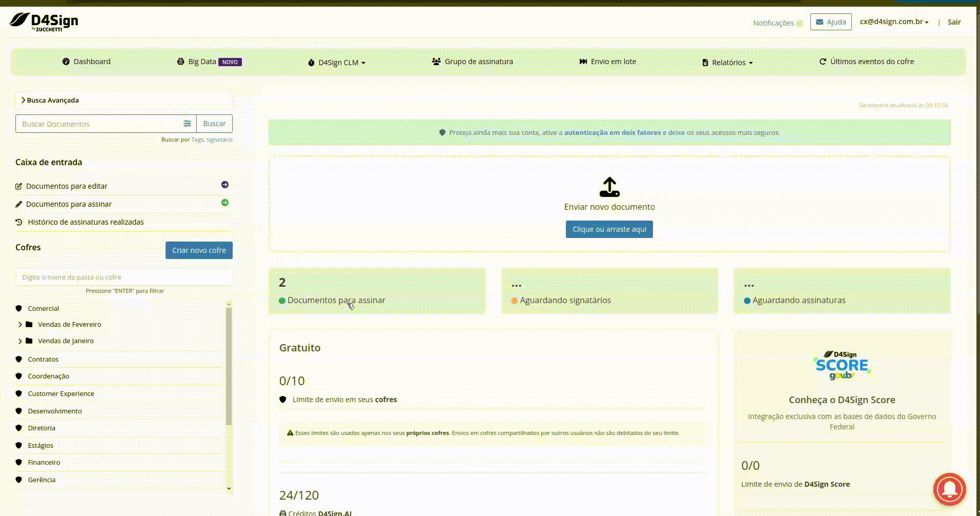Select the Estágios cofre
This screenshot has height=516, width=980.
(x=40, y=445)
